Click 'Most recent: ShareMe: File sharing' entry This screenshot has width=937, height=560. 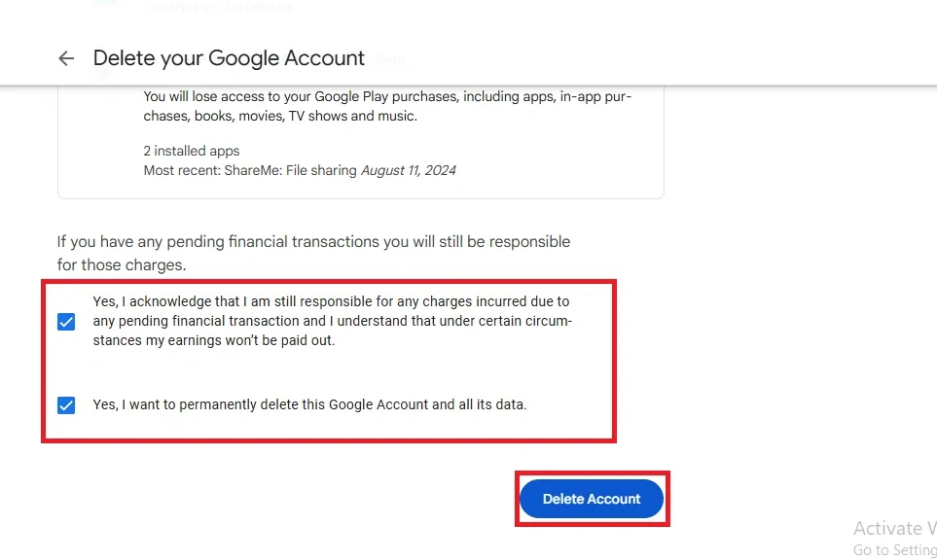pos(250,170)
